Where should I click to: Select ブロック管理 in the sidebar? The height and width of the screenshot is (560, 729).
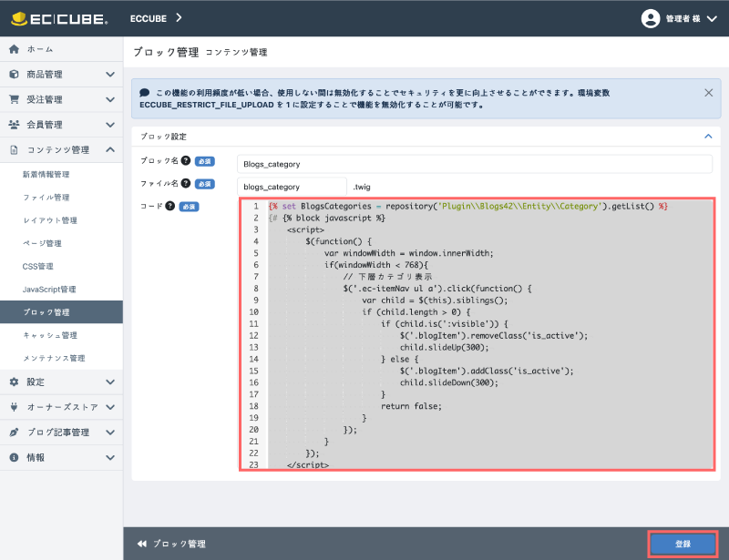tap(61, 312)
